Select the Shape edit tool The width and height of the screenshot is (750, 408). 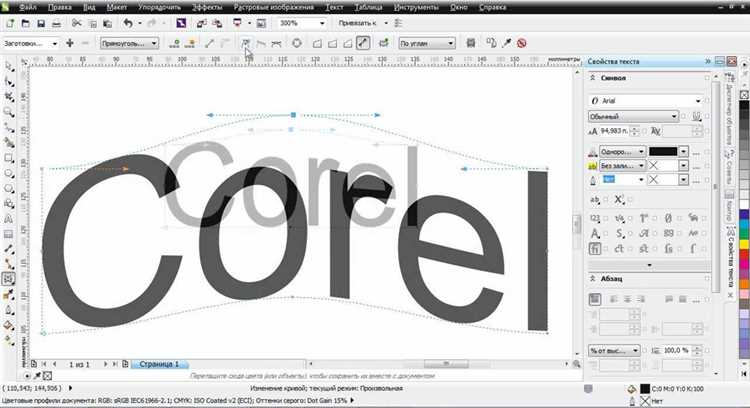click(9, 82)
